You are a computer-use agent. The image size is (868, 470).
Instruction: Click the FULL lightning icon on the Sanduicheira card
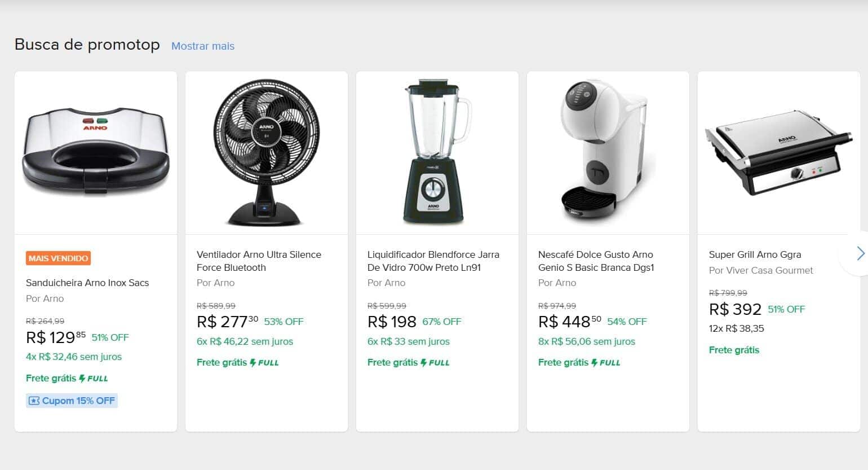point(82,379)
